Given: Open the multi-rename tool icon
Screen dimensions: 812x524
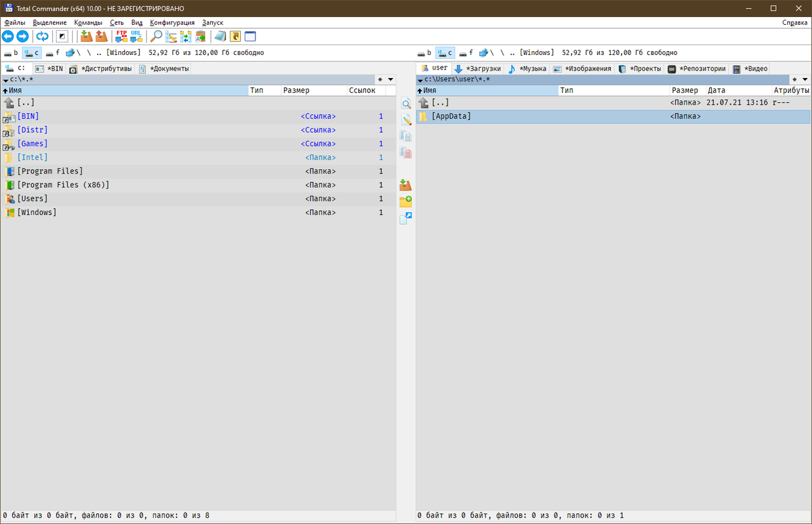Looking at the screenshot, I should (x=172, y=37).
